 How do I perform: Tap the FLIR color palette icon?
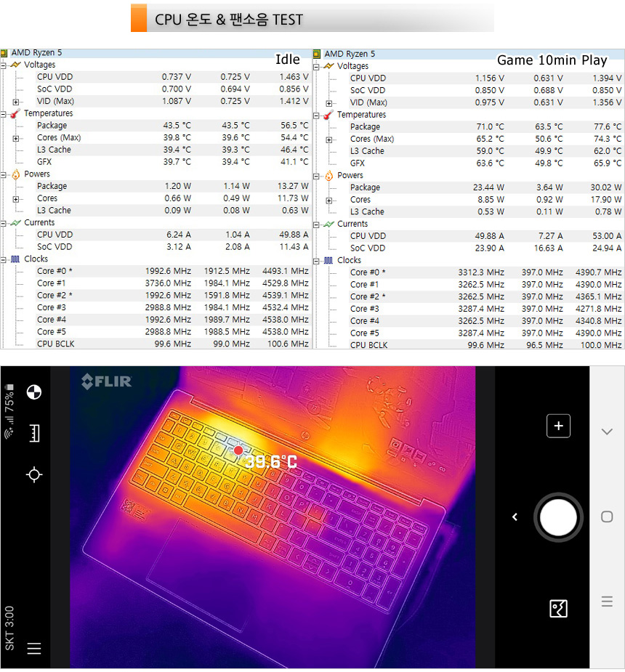[x=33, y=393]
